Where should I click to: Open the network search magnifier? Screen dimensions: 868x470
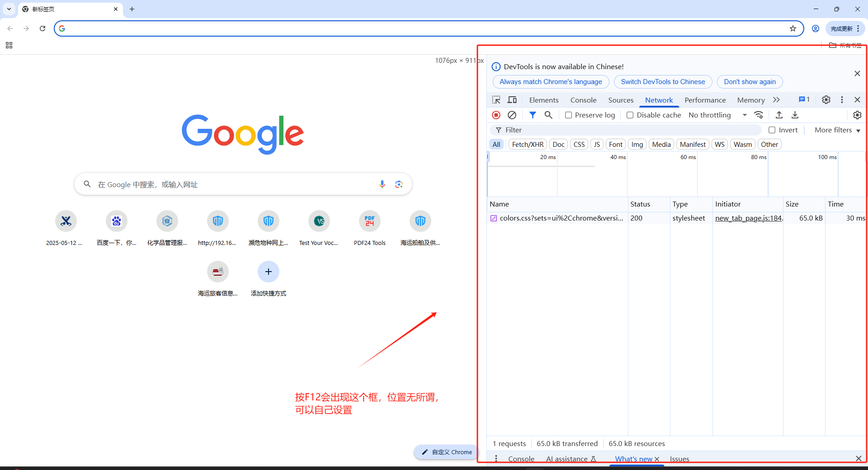point(548,115)
